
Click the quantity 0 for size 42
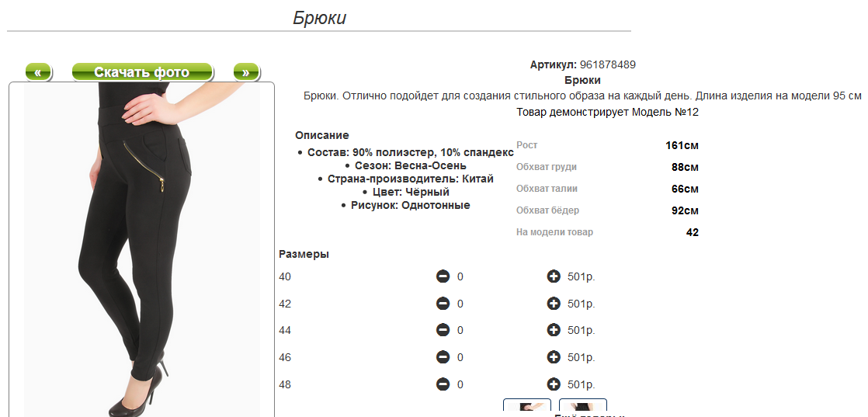click(460, 304)
